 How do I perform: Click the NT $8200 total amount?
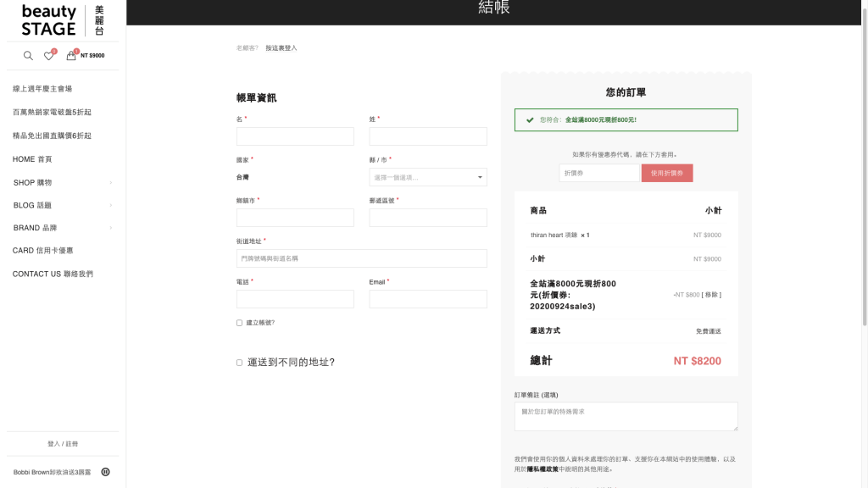click(697, 361)
